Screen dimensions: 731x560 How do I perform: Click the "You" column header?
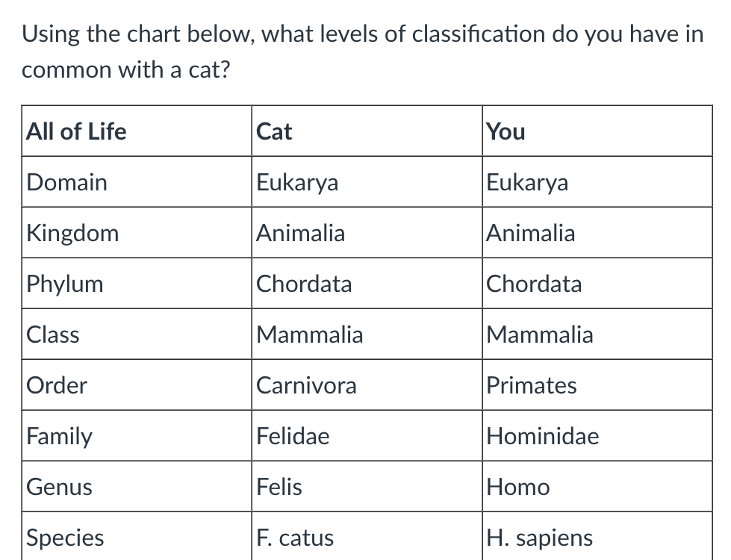coord(506,132)
